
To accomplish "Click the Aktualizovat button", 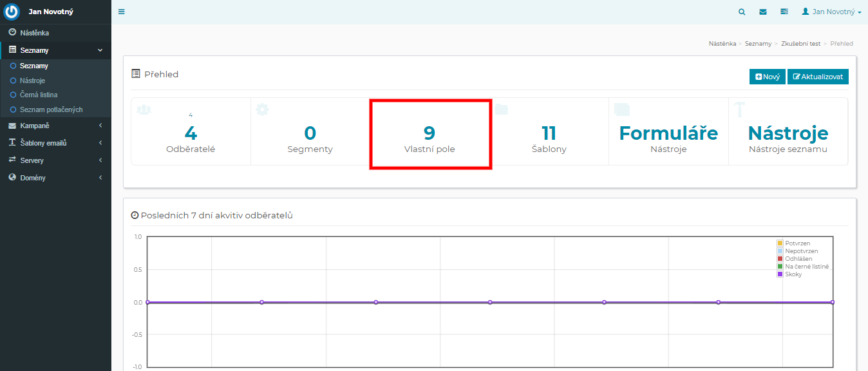I will (818, 77).
